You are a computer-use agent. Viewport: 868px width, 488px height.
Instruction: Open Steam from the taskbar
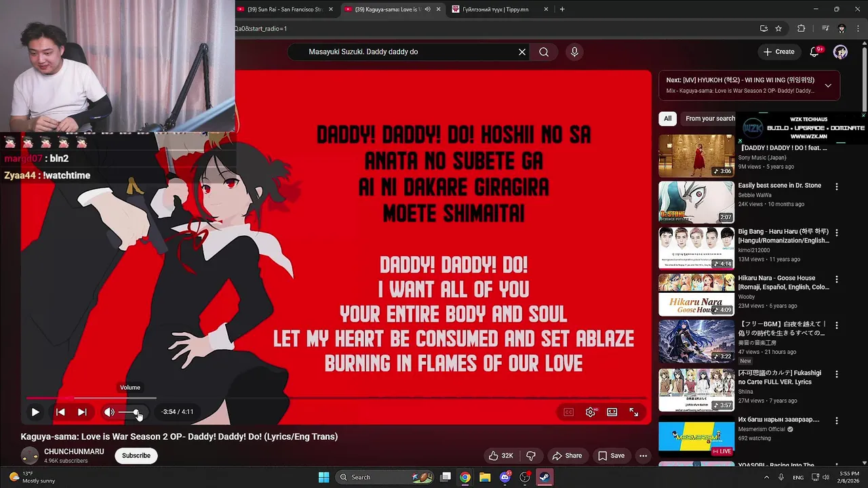point(545,477)
